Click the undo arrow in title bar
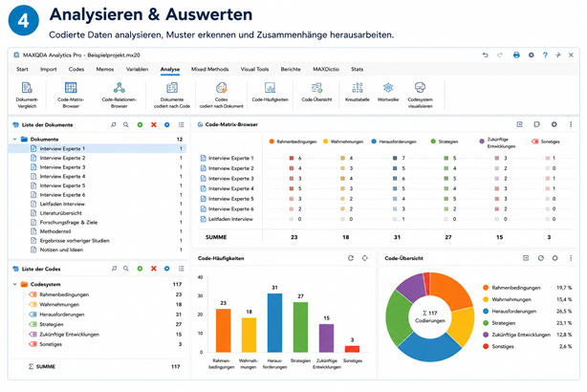 [485, 55]
